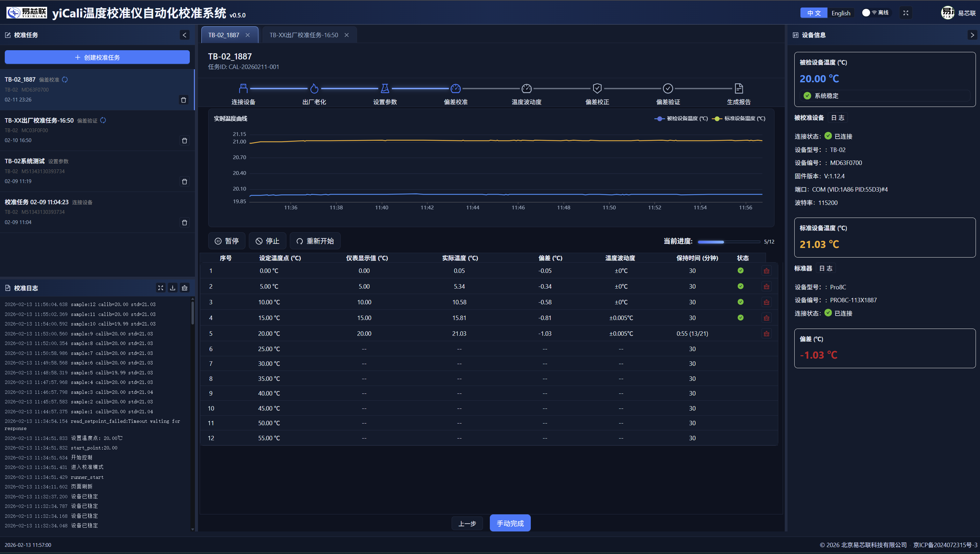Viewport: 980px width, 554px height.
Task: Open the 易芯联 user menu
Action: pos(958,13)
